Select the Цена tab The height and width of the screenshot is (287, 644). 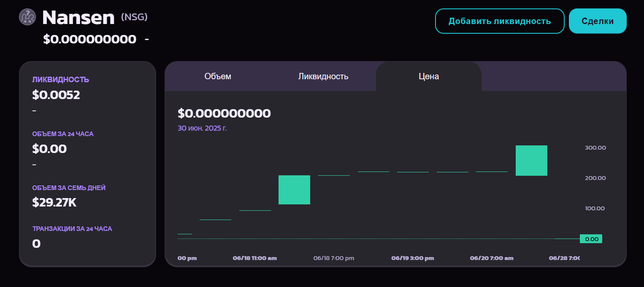point(428,76)
